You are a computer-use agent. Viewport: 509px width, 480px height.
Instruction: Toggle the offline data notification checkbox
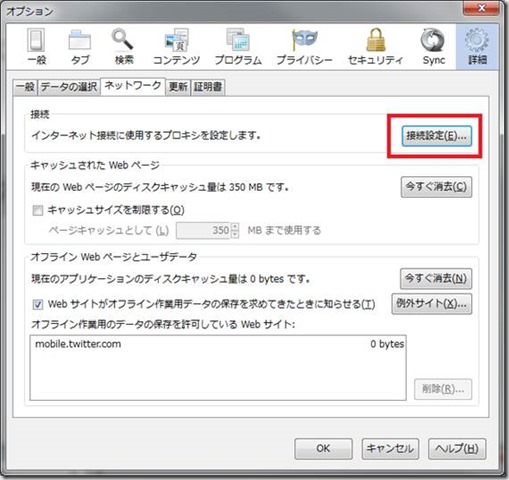click(38, 304)
